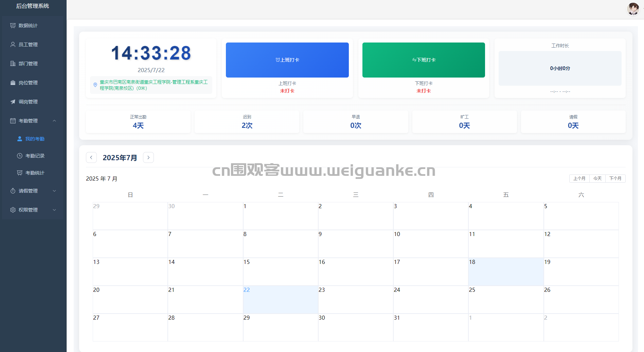Click the 迟到 2次 stat card
644x352 pixels.
point(247,122)
